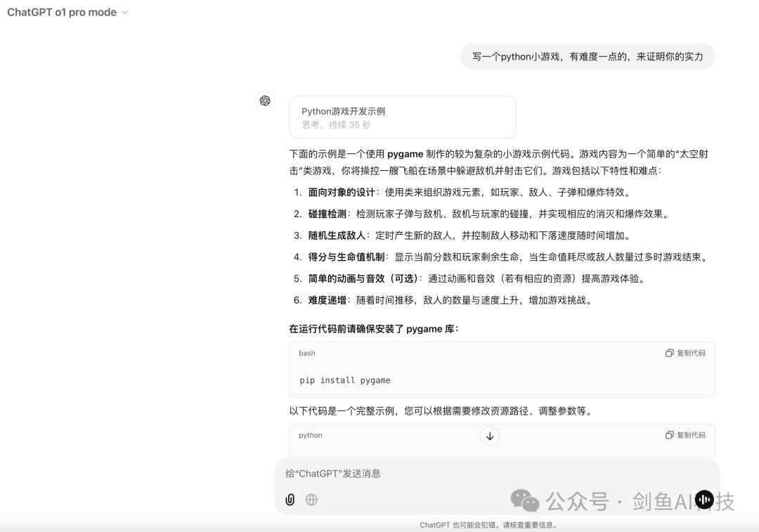Click the bold heading '在运行代码前请确保安装了 pygame 库'
The width and height of the screenshot is (759, 532).
click(373, 329)
